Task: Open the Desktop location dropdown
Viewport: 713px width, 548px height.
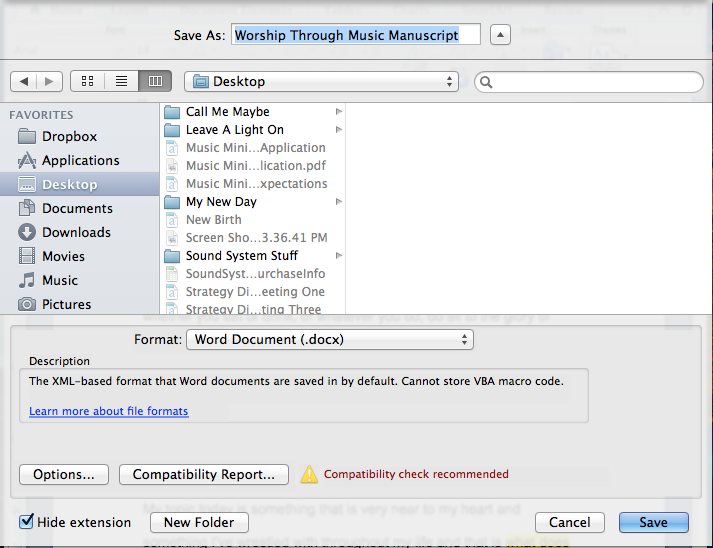Action: pos(321,81)
